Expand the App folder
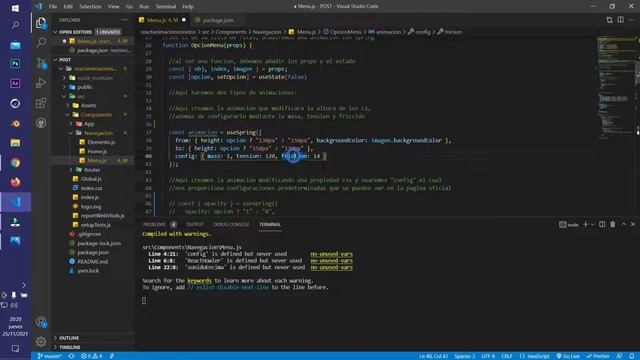 [71, 124]
